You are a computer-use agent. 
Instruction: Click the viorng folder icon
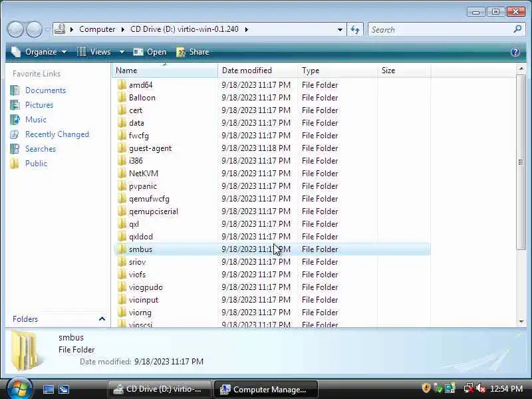(x=122, y=312)
